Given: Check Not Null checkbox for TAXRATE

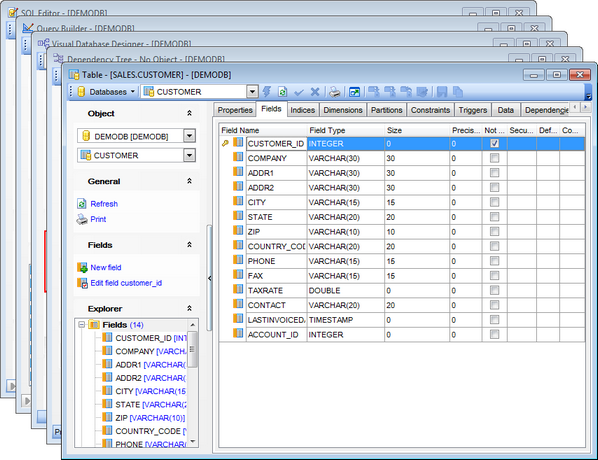Looking at the screenshot, I should point(495,290).
